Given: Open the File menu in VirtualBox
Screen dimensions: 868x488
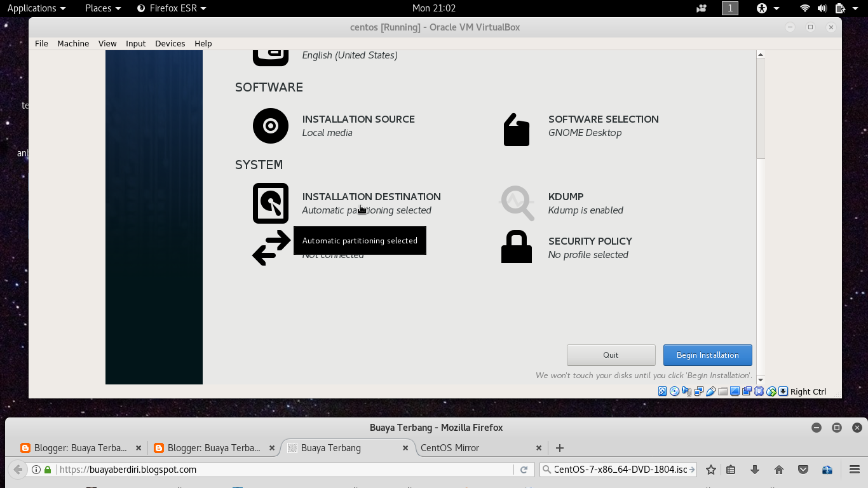Looking at the screenshot, I should [41, 43].
